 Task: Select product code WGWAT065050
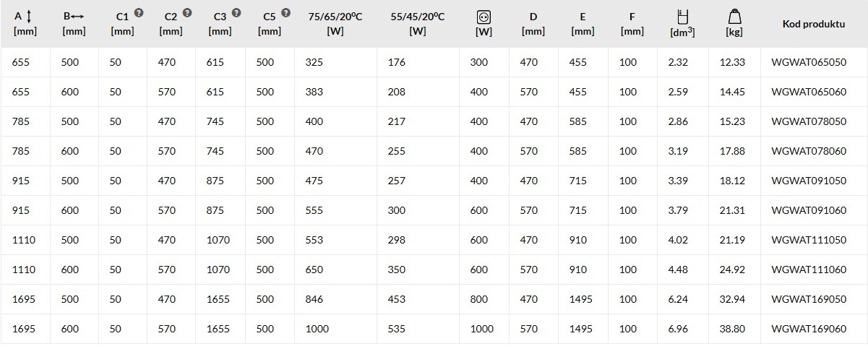click(809, 62)
